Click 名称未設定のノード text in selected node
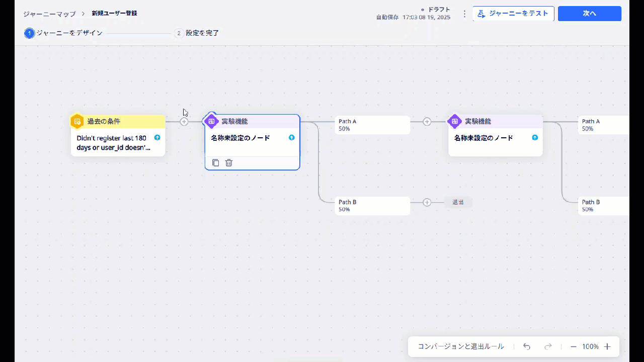This screenshot has height=362, width=644. 240,138
